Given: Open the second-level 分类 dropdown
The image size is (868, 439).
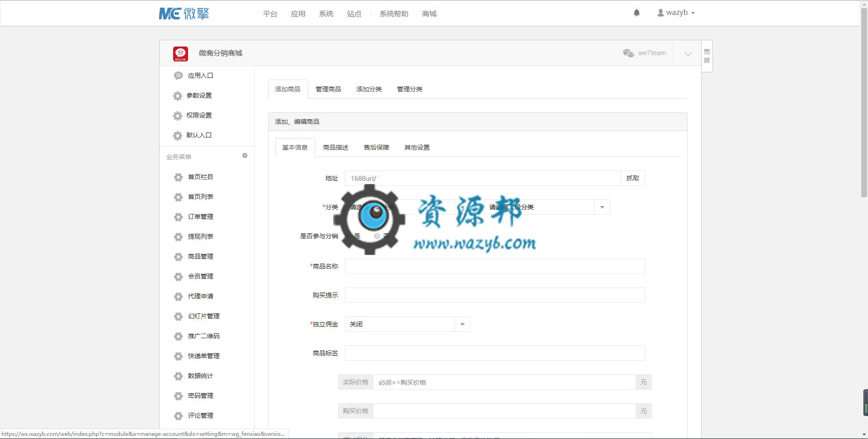Looking at the screenshot, I should (x=547, y=207).
